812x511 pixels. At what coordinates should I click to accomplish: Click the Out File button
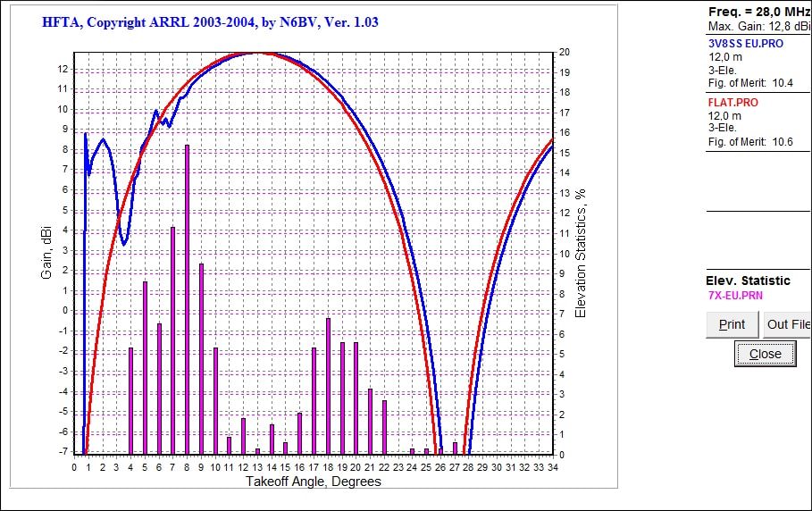click(788, 324)
